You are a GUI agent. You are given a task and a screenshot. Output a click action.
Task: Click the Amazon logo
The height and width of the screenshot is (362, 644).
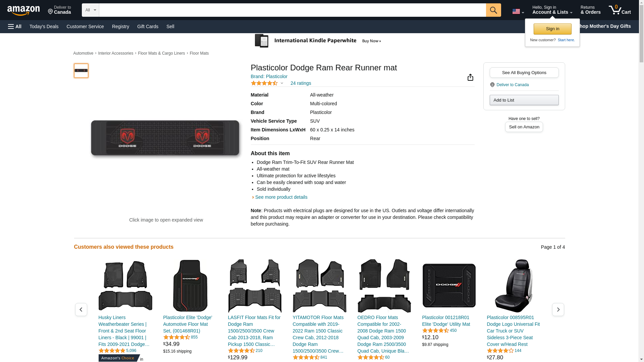click(23, 10)
